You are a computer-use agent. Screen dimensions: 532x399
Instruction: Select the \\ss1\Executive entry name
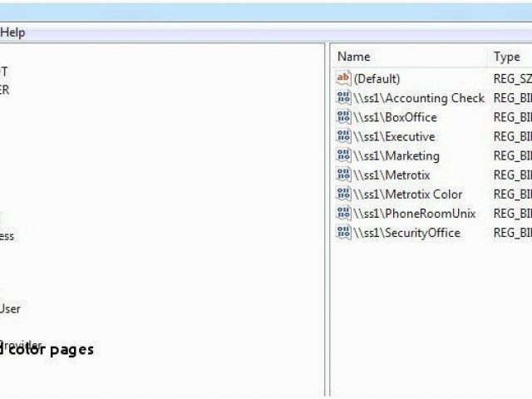tap(394, 136)
